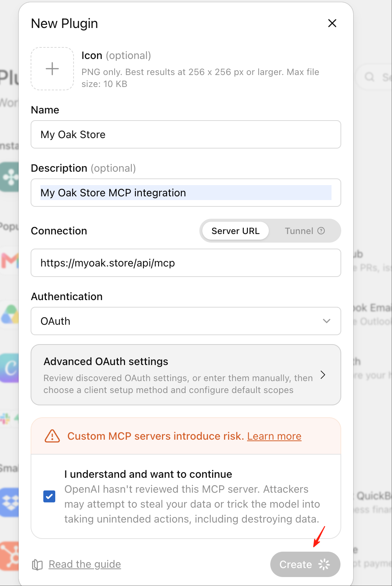This screenshot has width=392, height=586.
Task: Open the Read the guide link
Action: pyautogui.click(x=85, y=564)
